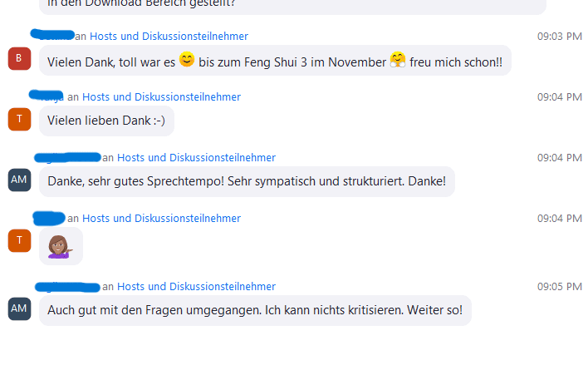Click the 09:03 PM timestamp
Image resolution: width=588 pixels, height=370 pixels.
560,37
